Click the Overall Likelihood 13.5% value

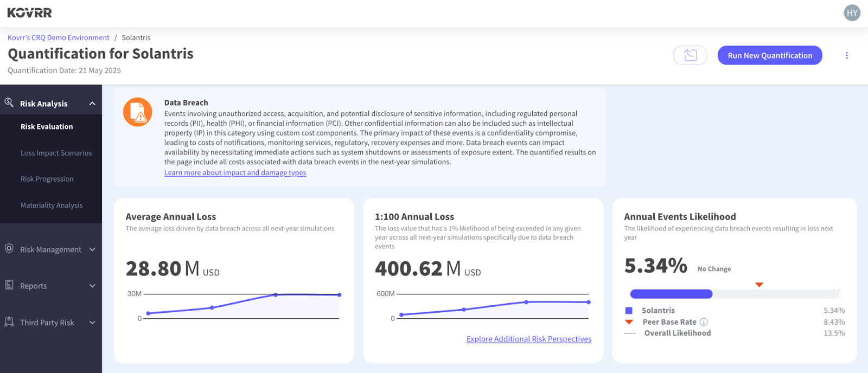coord(834,333)
